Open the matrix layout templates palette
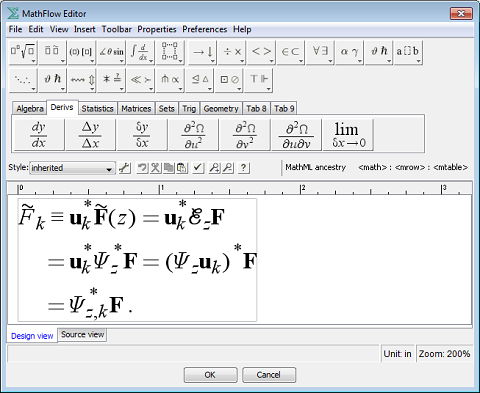The width and height of the screenshot is (480, 393). [x=171, y=52]
